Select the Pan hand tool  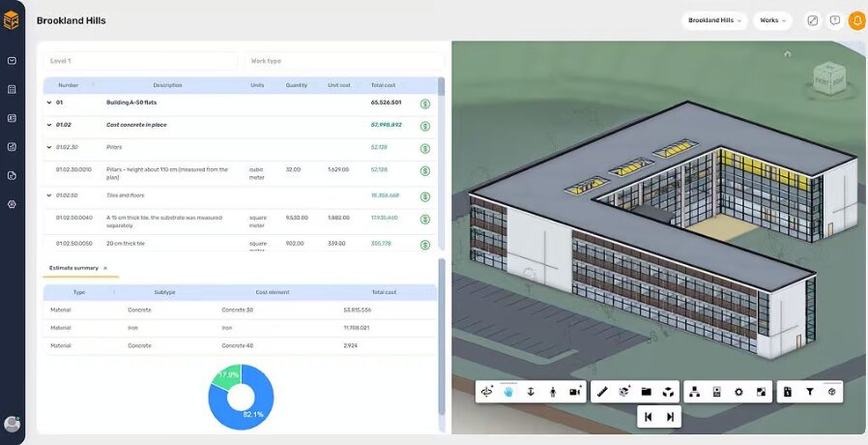coord(508,392)
